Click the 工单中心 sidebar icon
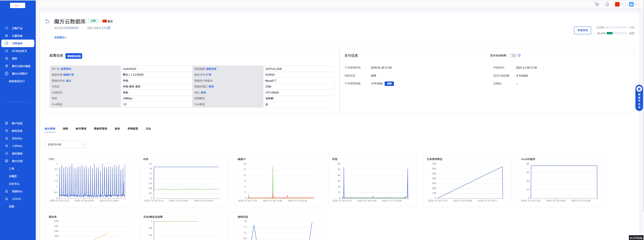 pos(7,146)
